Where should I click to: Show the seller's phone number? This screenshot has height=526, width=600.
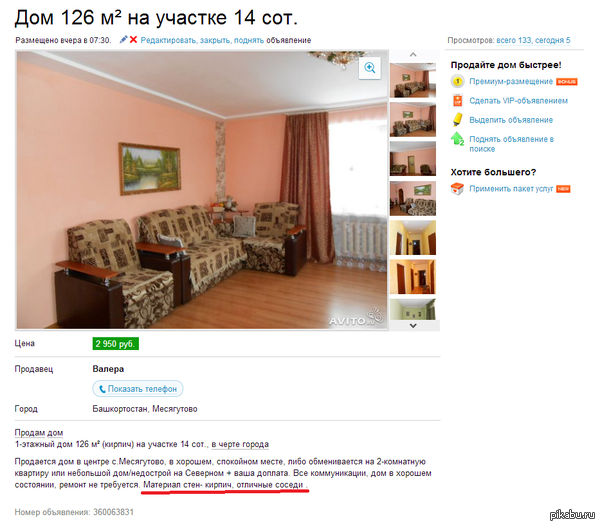tap(138, 389)
